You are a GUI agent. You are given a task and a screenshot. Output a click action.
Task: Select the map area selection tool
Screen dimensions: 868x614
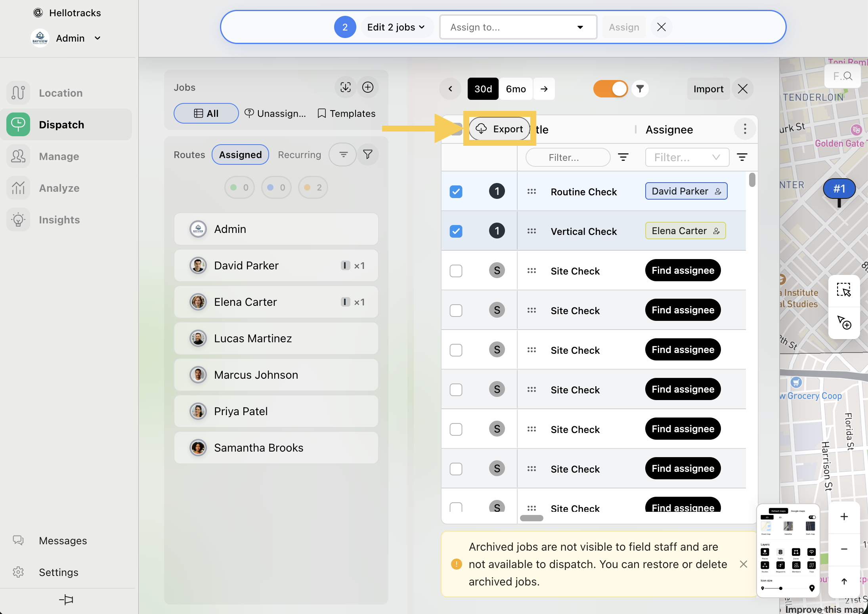pyautogui.click(x=843, y=290)
